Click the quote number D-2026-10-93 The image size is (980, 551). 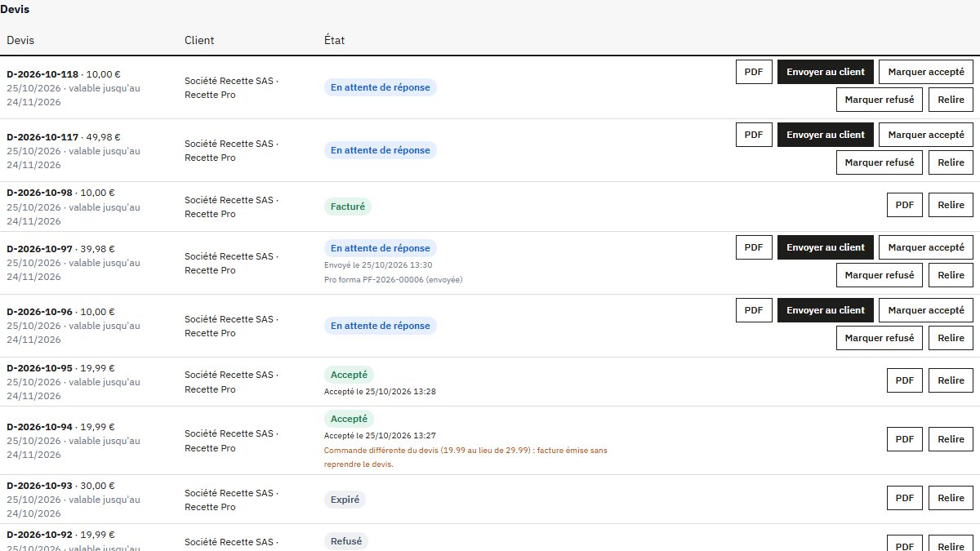(39, 486)
